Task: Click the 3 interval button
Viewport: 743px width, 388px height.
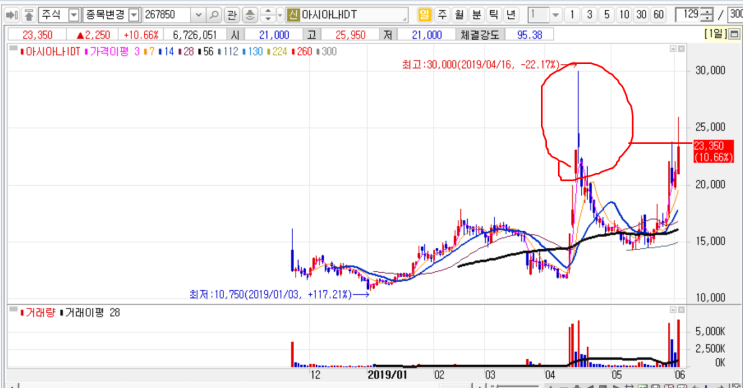Action: coord(589,15)
